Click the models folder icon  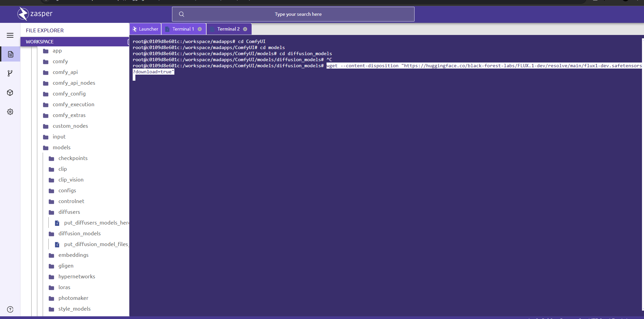[46, 148]
